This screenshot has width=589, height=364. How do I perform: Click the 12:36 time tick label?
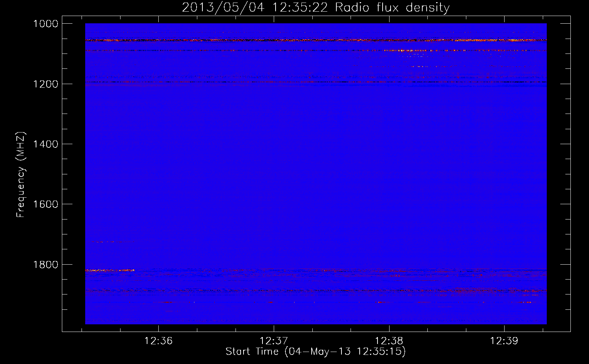[158, 341]
